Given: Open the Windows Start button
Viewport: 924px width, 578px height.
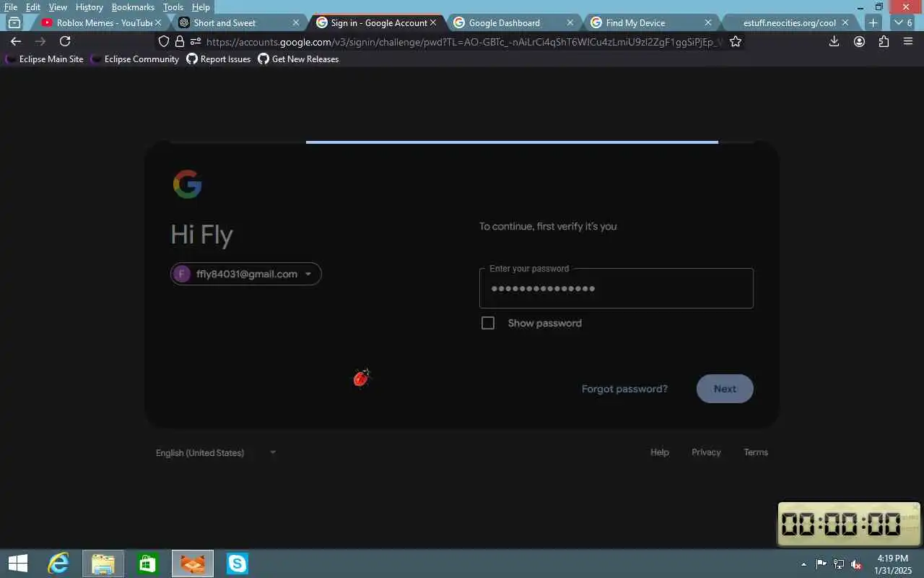Looking at the screenshot, I should pos(18,564).
